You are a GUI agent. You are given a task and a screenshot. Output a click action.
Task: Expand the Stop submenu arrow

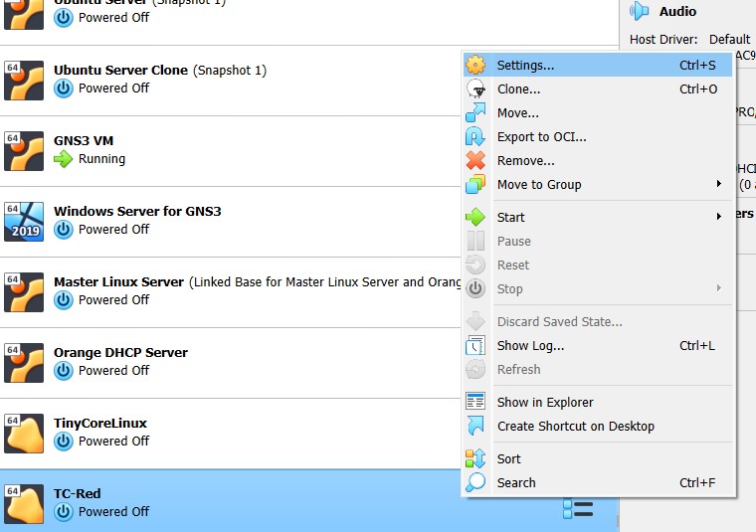[719, 288]
